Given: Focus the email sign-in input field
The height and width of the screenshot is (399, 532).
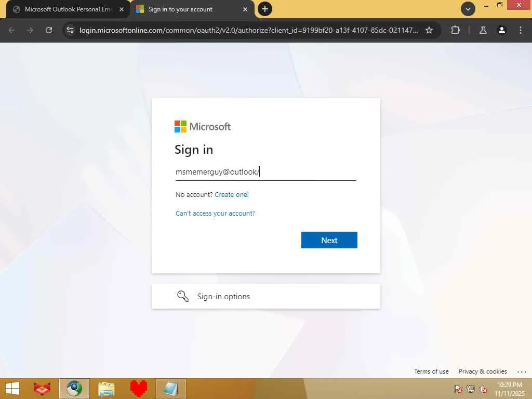Looking at the screenshot, I should (x=266, y=172).
